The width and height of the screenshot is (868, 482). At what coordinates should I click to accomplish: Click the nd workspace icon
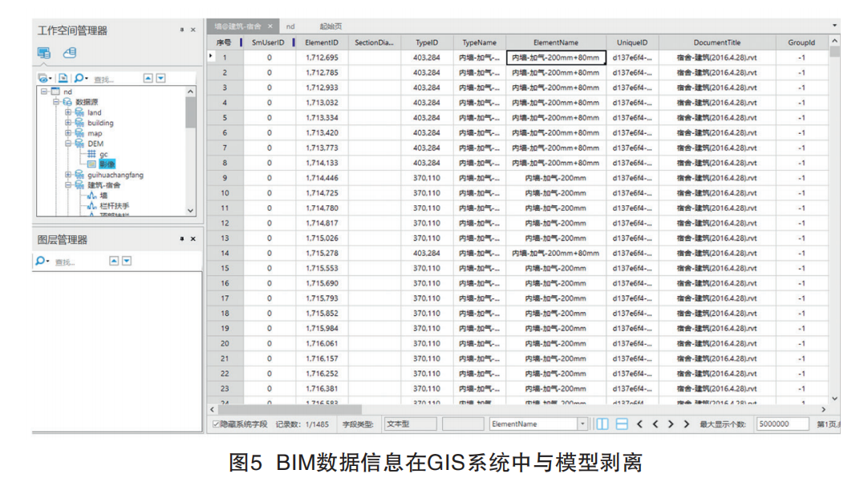tap(55, 91)
